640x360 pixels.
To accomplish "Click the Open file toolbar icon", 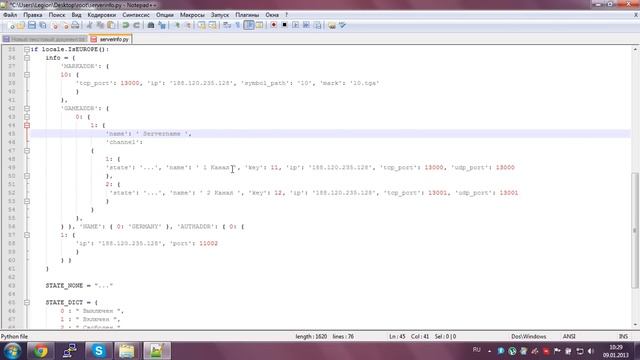I will click(21, 25).
